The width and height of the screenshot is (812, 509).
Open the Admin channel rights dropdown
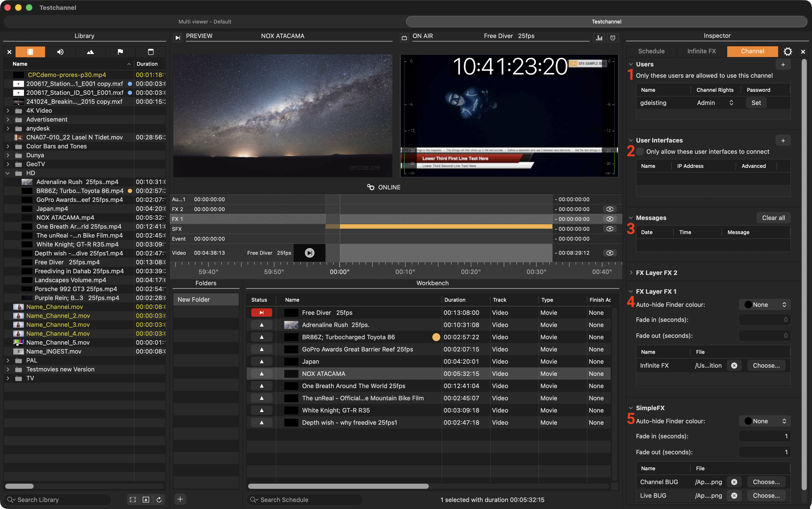(x=715, y=103)
